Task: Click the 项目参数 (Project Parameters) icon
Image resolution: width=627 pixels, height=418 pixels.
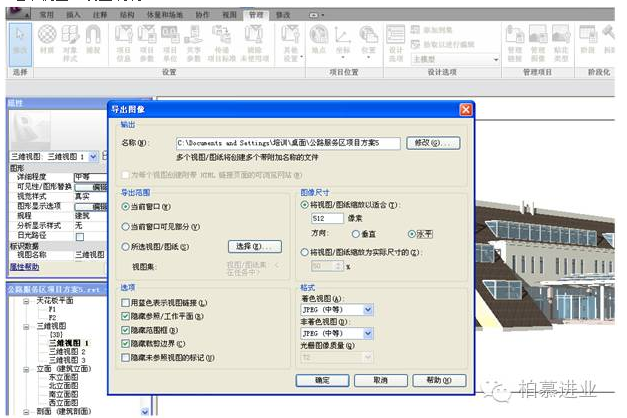Action: pos(146,40)
